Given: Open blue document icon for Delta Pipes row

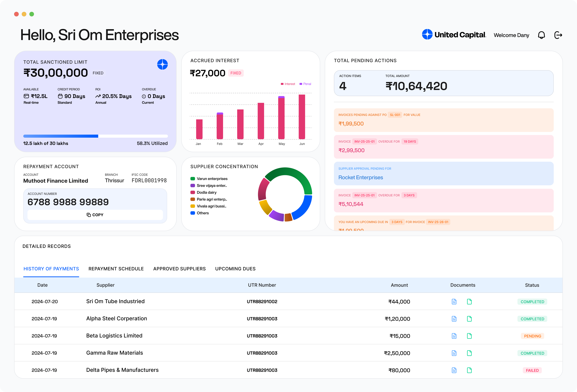Looking at the screenshot, I should (454, 370).
